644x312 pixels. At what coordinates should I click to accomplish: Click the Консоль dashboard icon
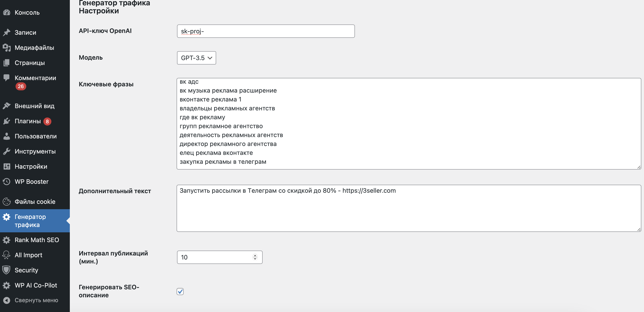(x=7, y=12)
